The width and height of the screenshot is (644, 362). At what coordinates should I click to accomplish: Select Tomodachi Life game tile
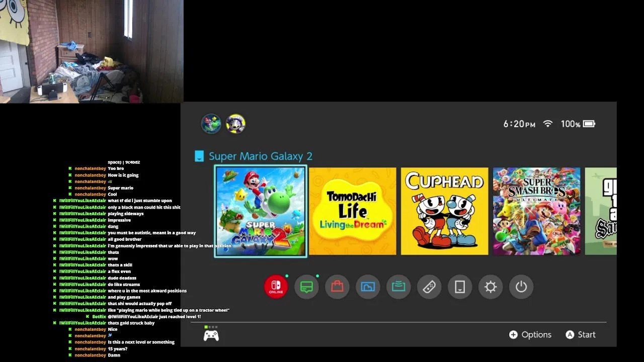pyautogui.click(x=353, y=211)
